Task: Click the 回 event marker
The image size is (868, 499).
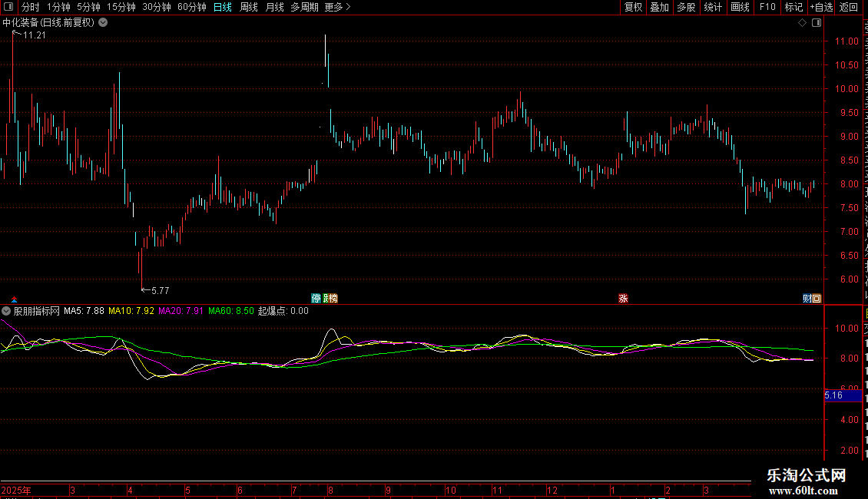Action: pos(817,298)
